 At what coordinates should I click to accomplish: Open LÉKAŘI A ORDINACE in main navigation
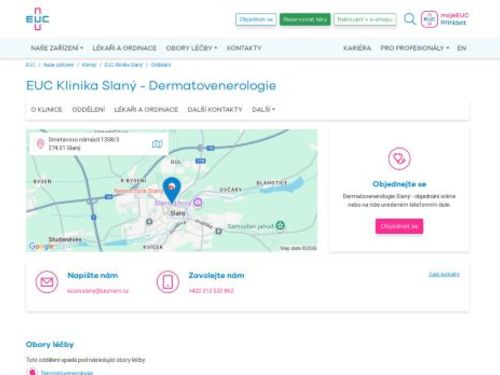[x=124, y=48]
